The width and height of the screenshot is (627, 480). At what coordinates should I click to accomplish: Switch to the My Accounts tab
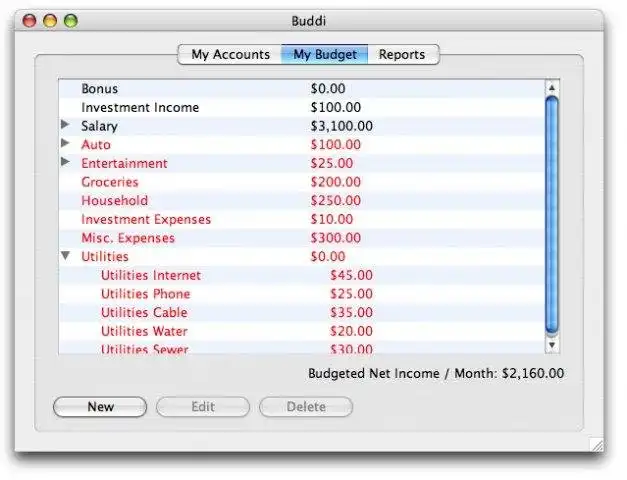coord(230,54)
